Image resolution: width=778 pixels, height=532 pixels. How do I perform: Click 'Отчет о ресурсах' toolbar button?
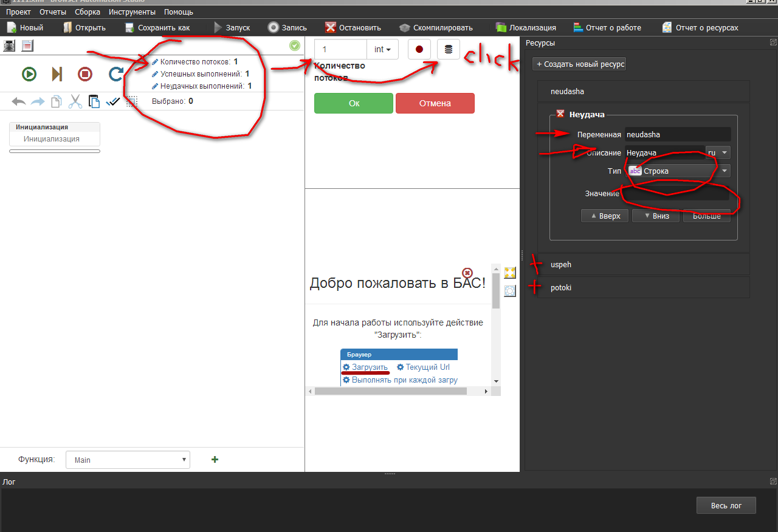(x=700, y=27)
